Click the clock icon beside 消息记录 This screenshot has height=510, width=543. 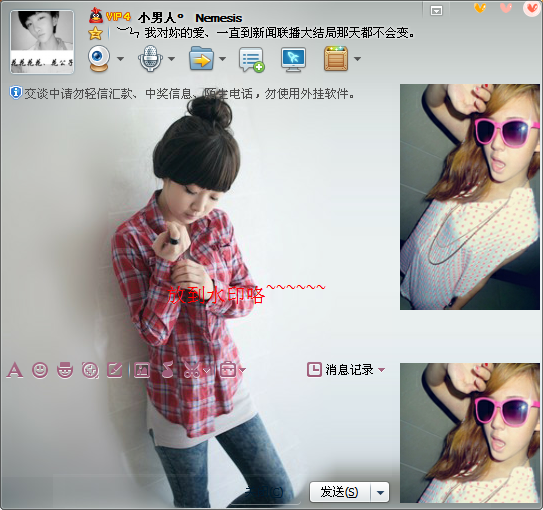click(x=314, y=369)
